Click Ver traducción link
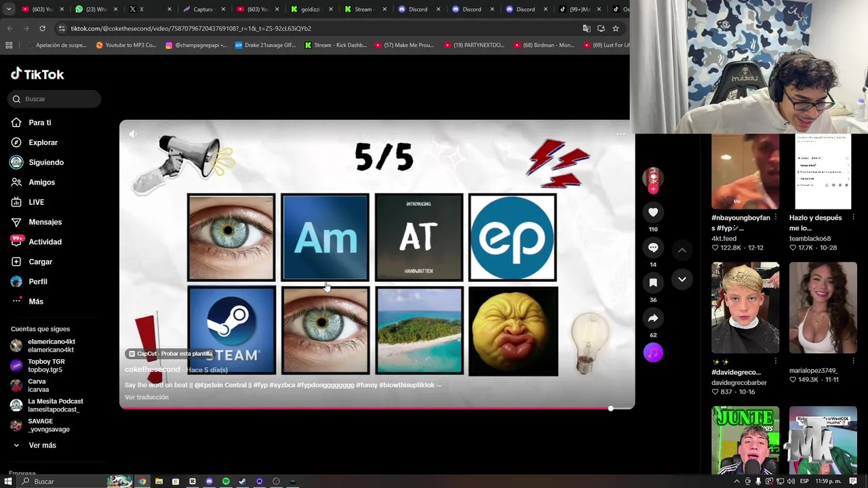868x488 pixels. tap(146, 397)
